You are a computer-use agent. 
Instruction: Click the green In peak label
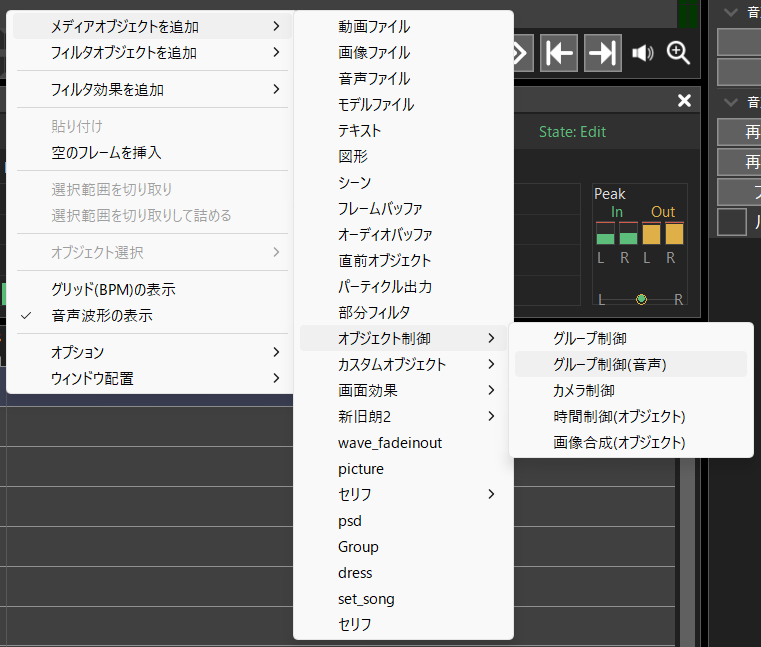click(x=616, y=212)
